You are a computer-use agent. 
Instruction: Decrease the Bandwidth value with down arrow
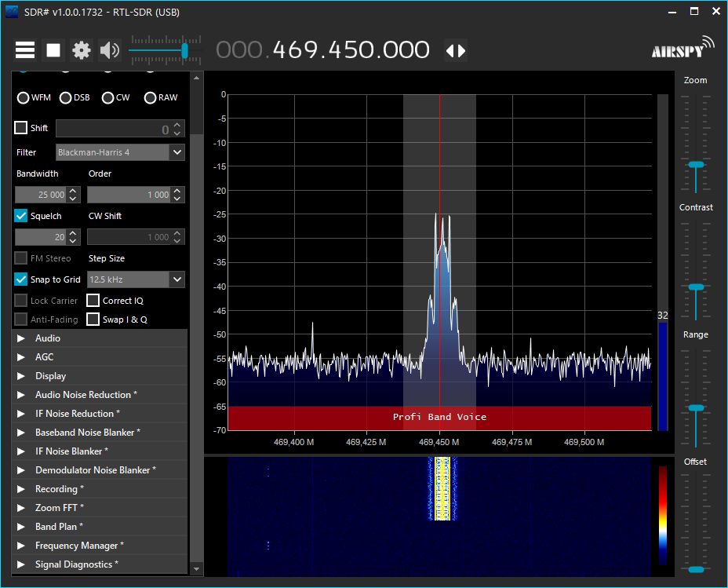pos(73,199)
